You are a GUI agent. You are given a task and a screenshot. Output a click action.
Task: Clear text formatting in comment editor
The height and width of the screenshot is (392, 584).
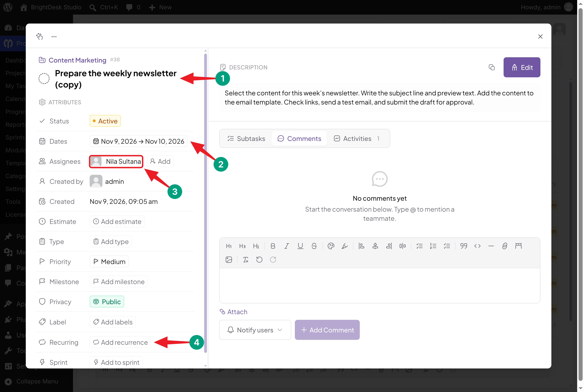[245, 260]
